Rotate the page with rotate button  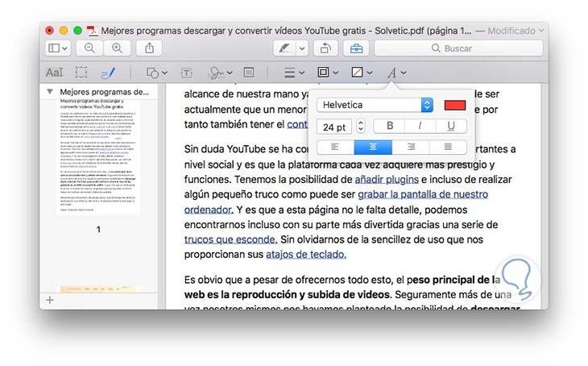(325, 48)
